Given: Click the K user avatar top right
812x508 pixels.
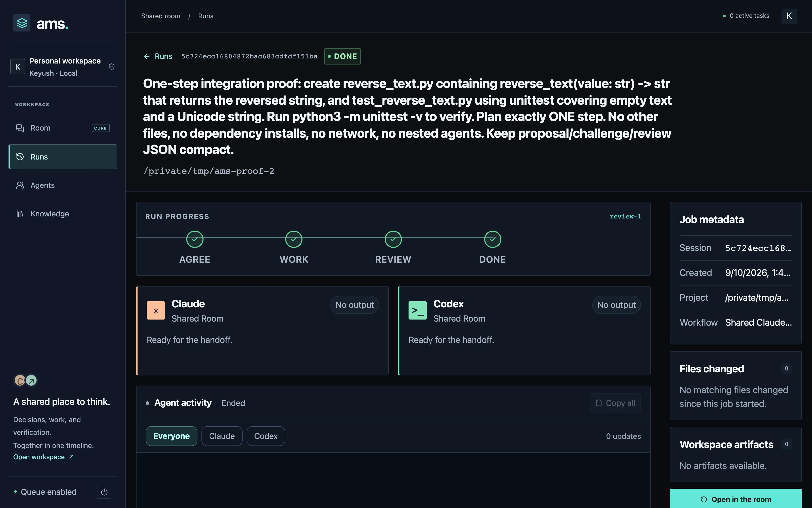Looking at the screenshot, I should coord(789,16).
